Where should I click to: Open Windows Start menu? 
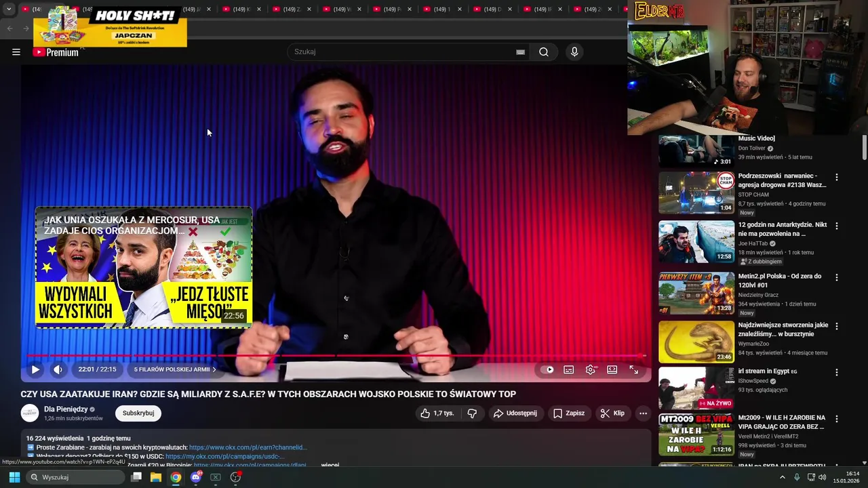(14, 477)
